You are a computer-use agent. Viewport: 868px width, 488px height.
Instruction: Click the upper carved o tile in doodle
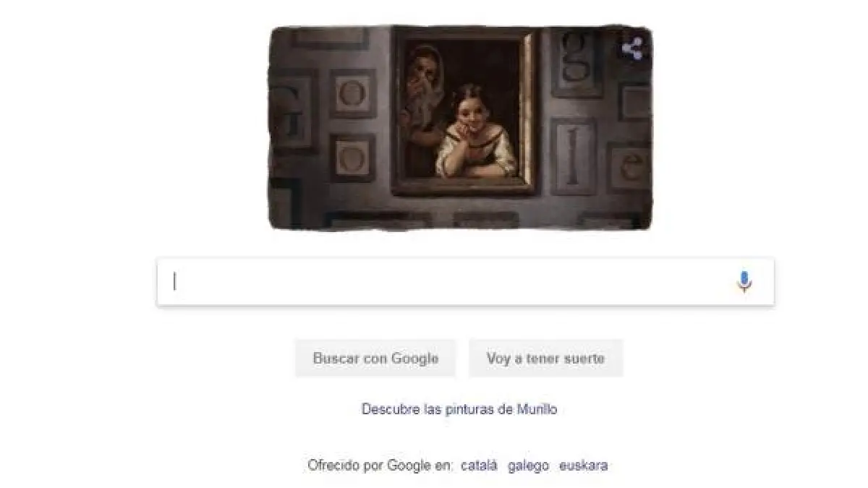[x=352, y=93]
